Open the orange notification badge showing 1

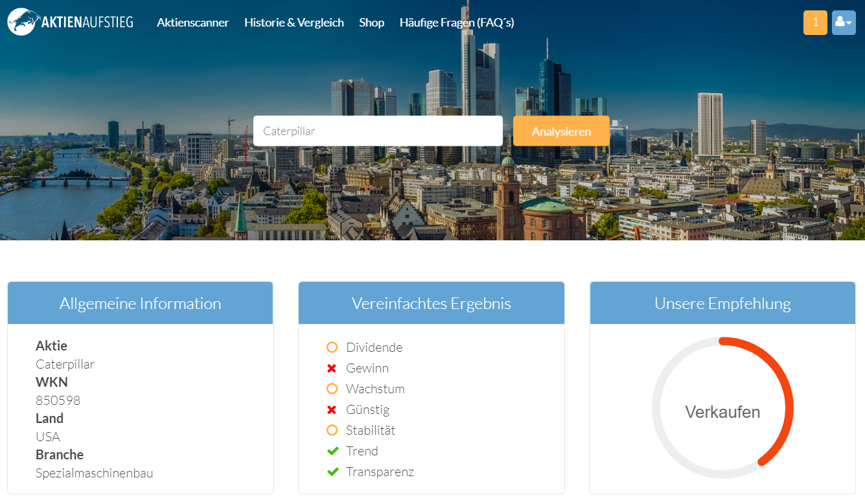(x=815, y=23)
